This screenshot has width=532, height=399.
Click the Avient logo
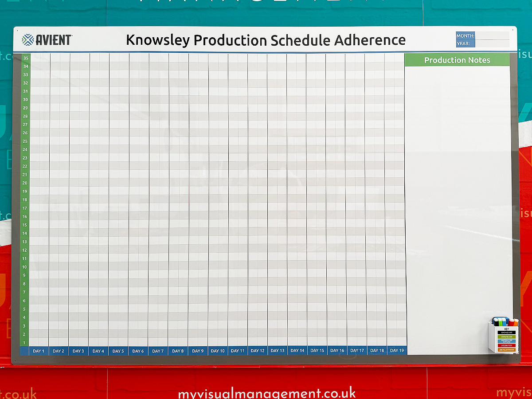tap(47, 40)
